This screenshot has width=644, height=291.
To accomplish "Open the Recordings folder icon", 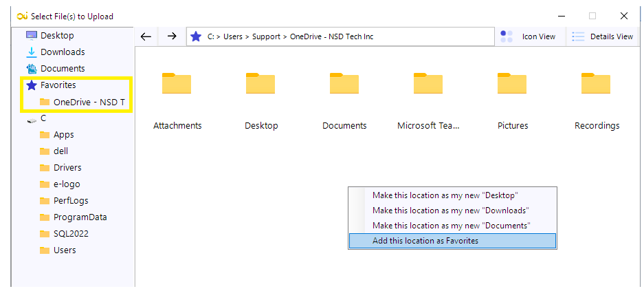I will click(596, 83).
